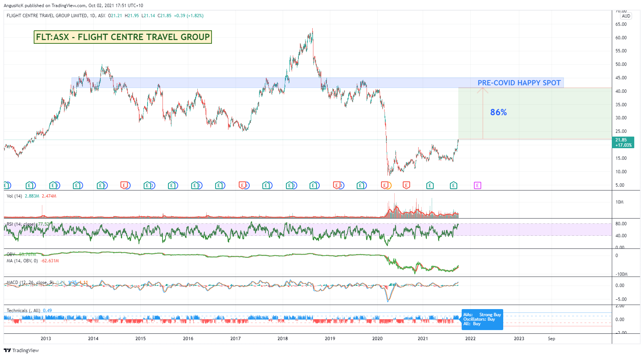Screen dimensions: 644x357
Task: Click the OBV indicator legend
Action: pyautogui.click(x=11, y=254)
